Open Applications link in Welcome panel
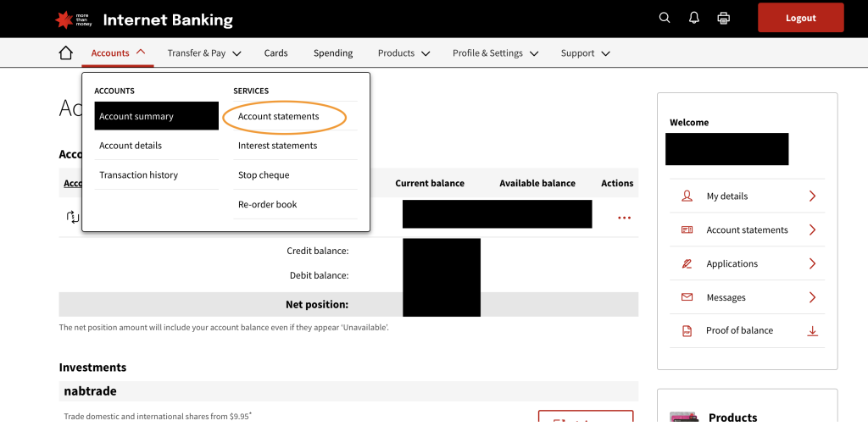868x426 pixels. coord(732,263)
